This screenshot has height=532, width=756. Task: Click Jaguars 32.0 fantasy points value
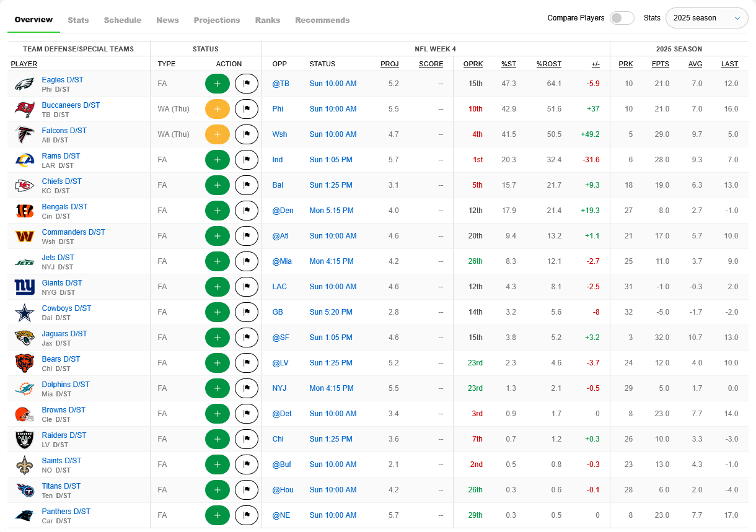(x=662, y=338)
